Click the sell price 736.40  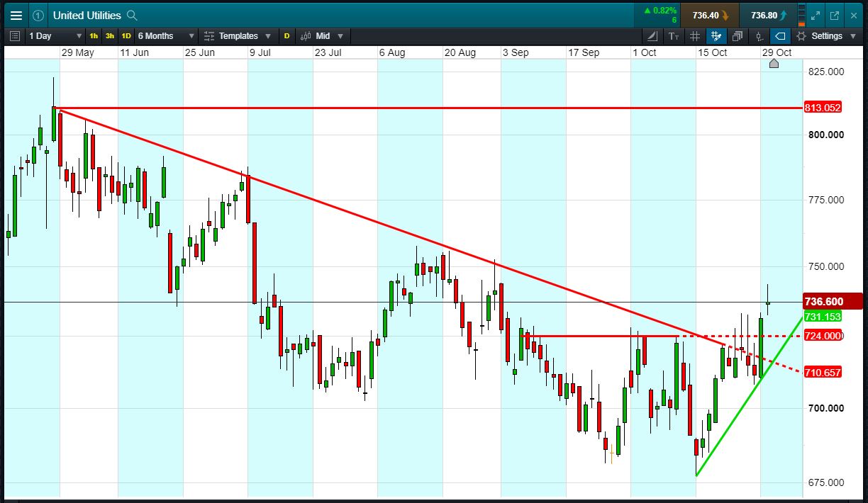(x=709, y=15)
